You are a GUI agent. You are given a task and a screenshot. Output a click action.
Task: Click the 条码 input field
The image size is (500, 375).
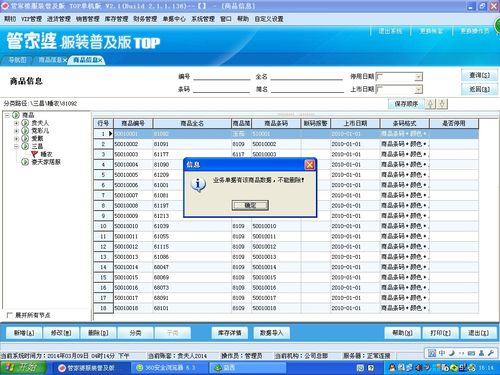tap(222, 89)
